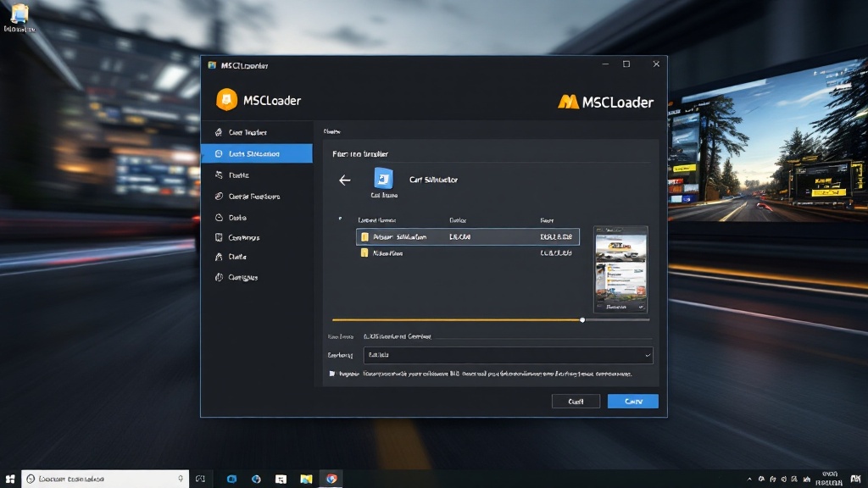The height and width of the screenshot is (488, 868).
Task: Click the blue Car Simulator game icon
Action: pyautogui.click(x=383, y=179)
